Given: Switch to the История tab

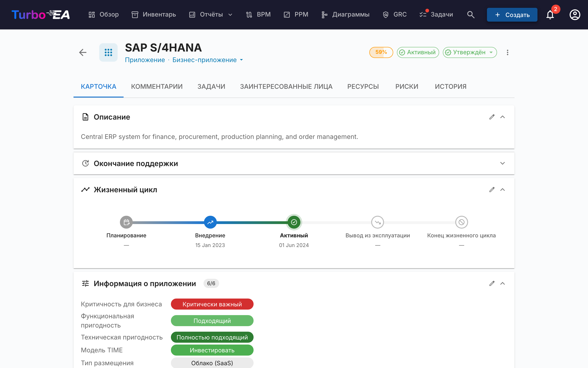Looking at the screenshot, I should pyautogui.click(x=450, y=87).
